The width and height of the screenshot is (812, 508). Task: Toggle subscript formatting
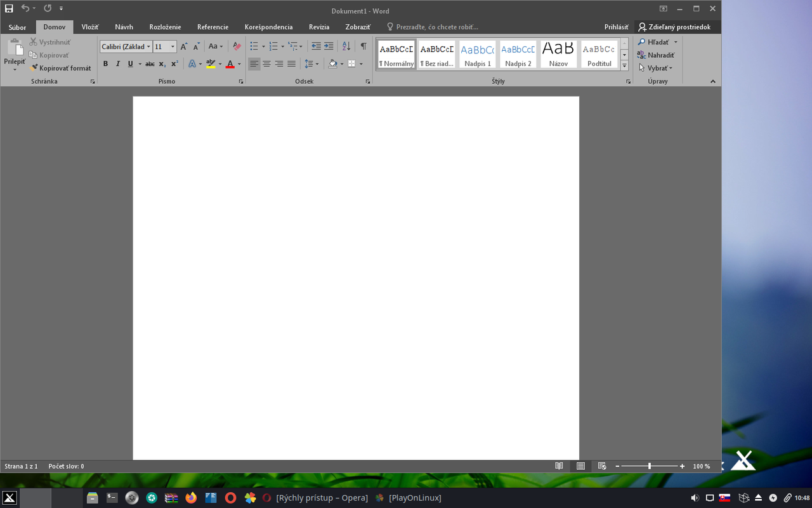point(162,63)
